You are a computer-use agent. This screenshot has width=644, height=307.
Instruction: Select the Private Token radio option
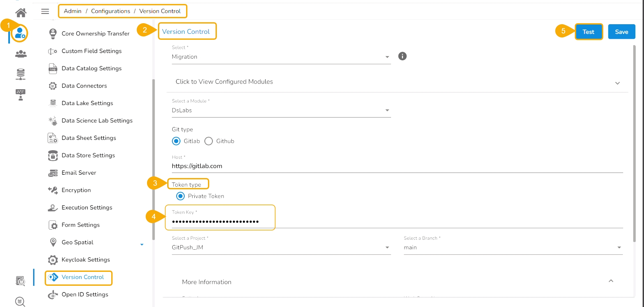(180, 196)
